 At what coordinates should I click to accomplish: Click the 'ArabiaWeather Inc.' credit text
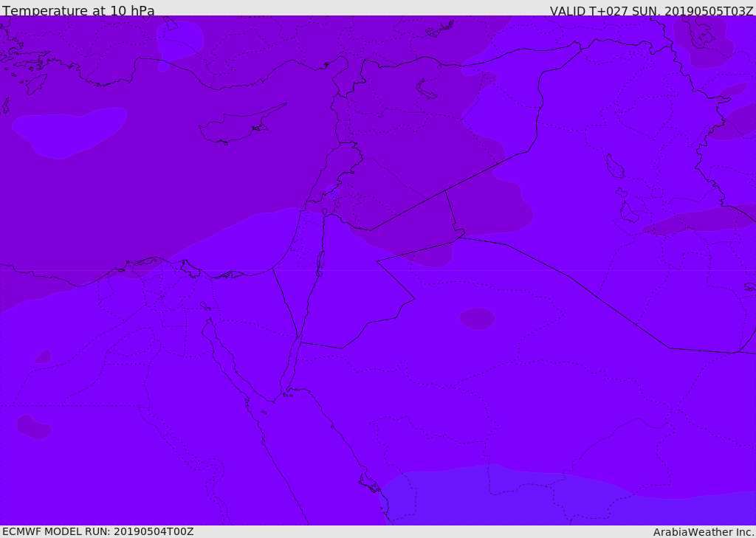(704, 532)
